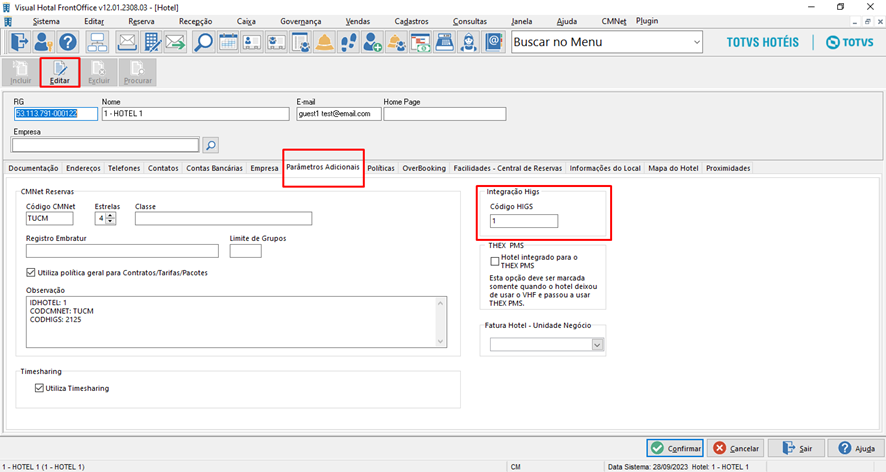Open the Caixa menu
Image resolution: width=886 pixels, height=472 pixels.
[x=246, y=21]
